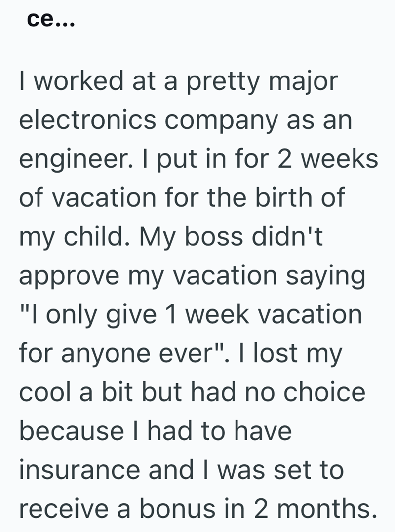Click the word "engineer"

tap(79, 161)
